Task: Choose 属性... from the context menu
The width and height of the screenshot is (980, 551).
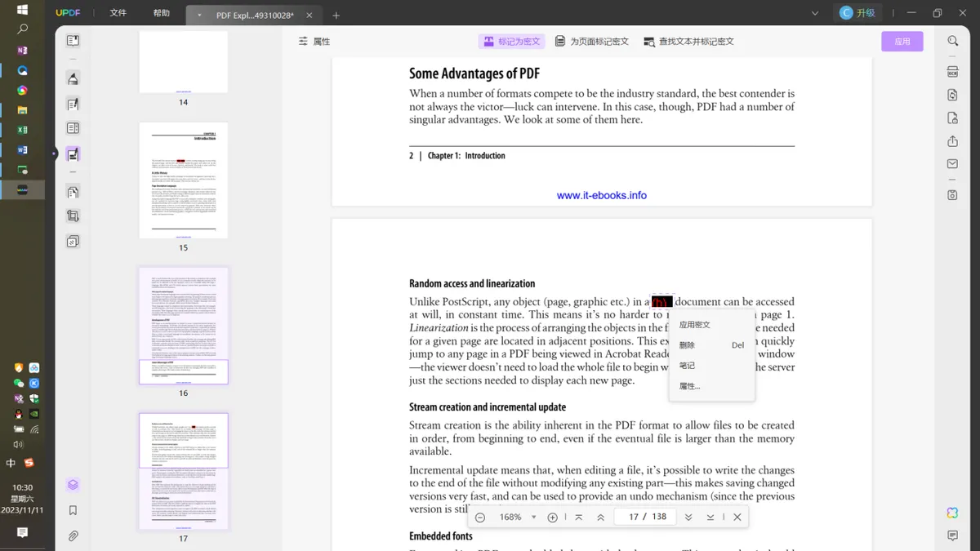Action: (x=711, y=386)
